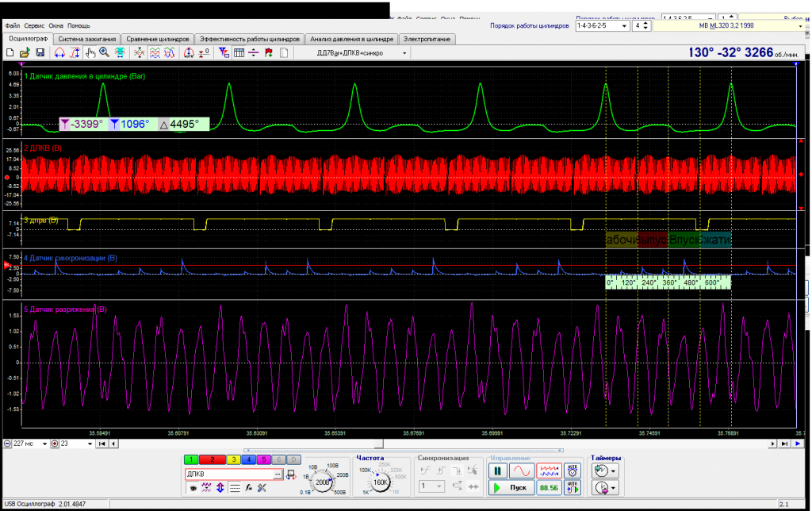Switch to Эффективность работы цилиндров tab
812x511 pixels.
(250, 39)
